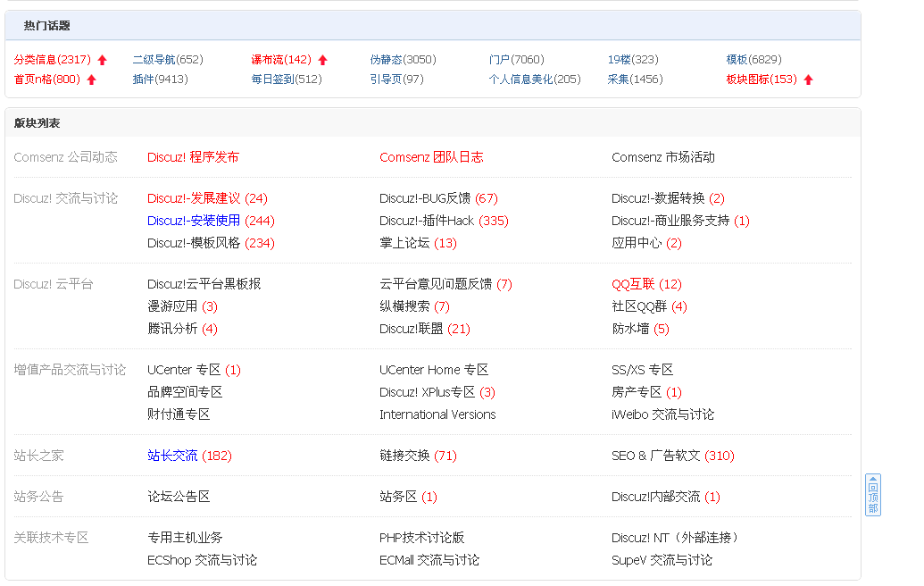Open SEO & 广告软文 board

(x=656, y=456)
